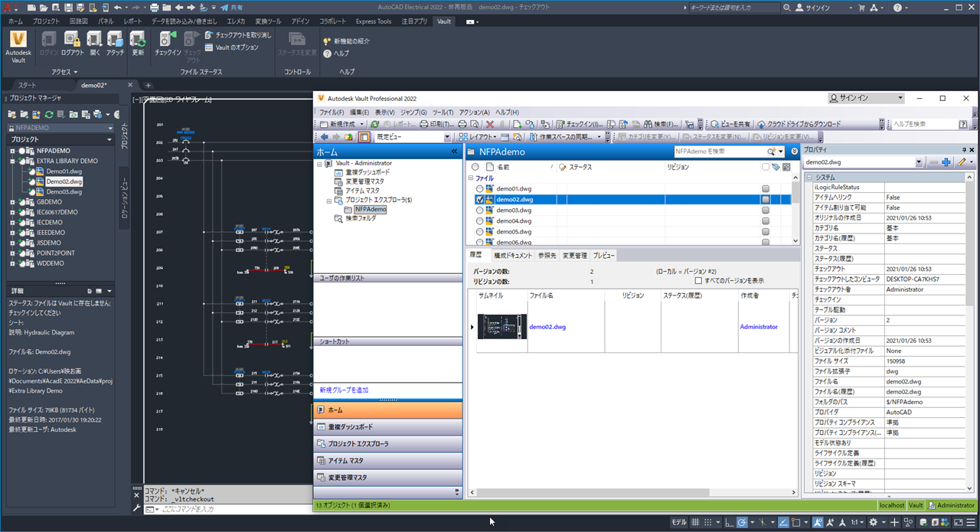Viewport: 980px width, 532px height.
Task: Click 変更管理マスタ navigation button
Action: [388, 478]
